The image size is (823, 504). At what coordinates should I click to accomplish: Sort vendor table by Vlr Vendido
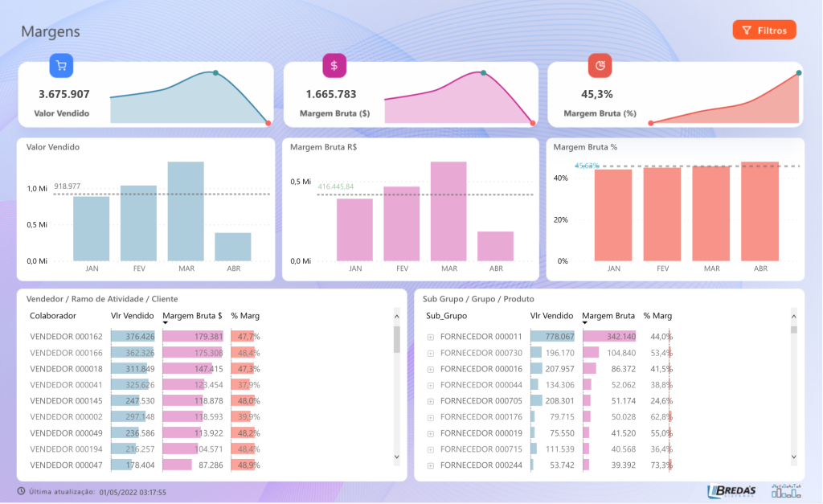point(133,316)
